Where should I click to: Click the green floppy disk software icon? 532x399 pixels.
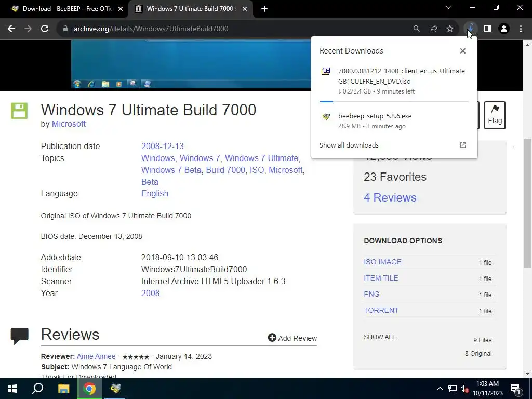19,111
